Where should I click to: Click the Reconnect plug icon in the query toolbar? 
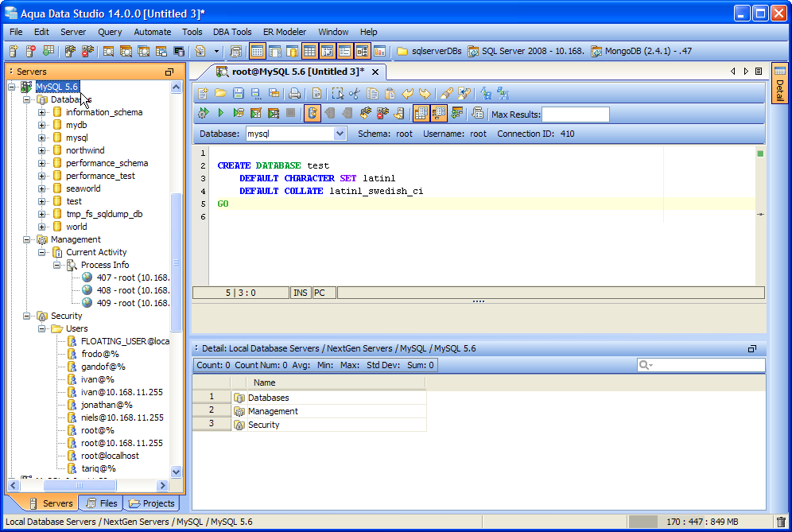[x=365, y=113]
